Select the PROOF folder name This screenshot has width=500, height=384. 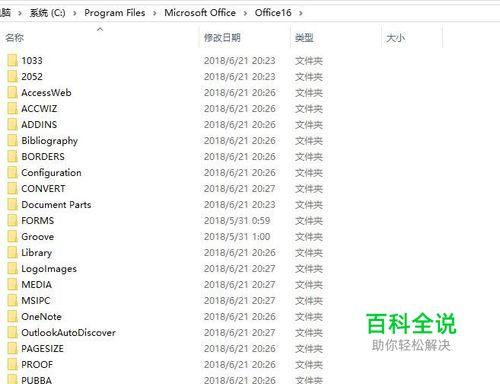coord(37,365)
